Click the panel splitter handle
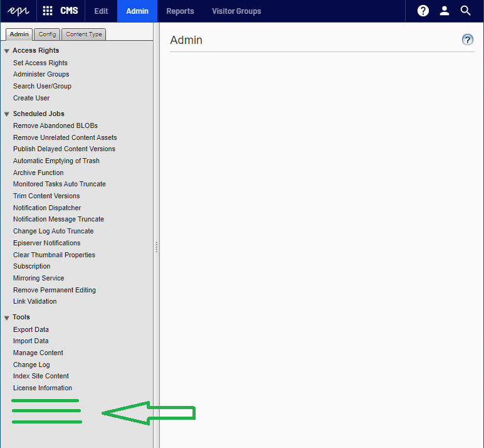Image resolution: width=484 pixels, height=448 pixels. click(156, 247)
